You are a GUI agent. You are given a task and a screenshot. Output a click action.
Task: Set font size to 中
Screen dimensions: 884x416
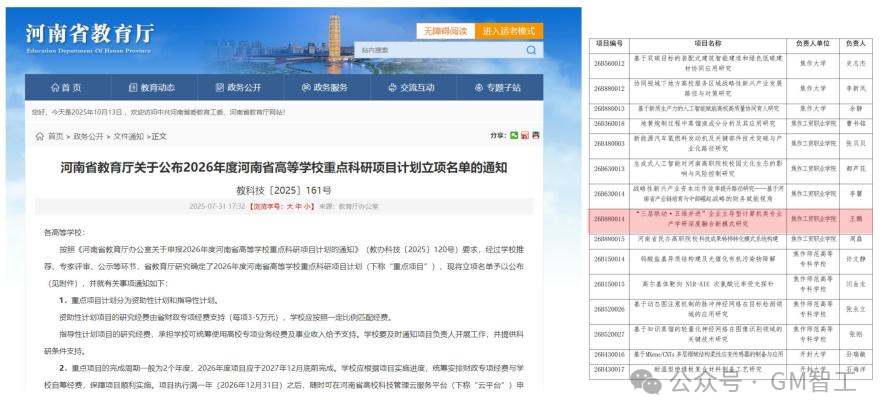pos(298,206)
